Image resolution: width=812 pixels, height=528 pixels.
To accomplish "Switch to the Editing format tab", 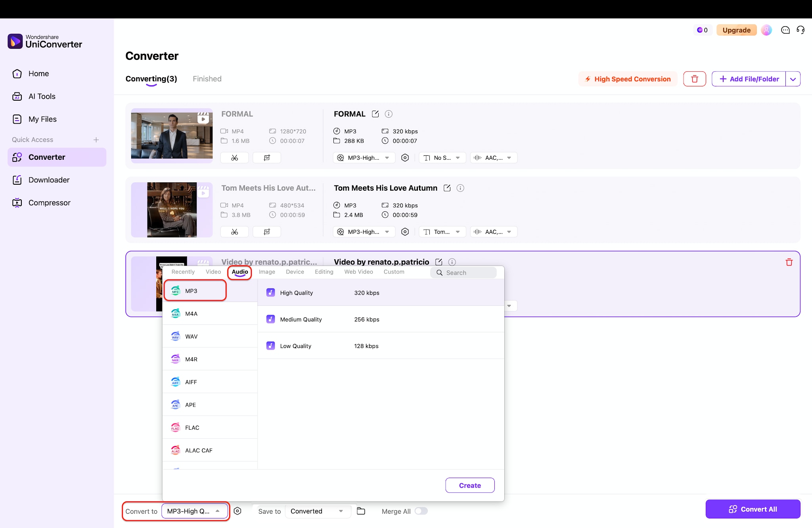I will coord(324,272).
